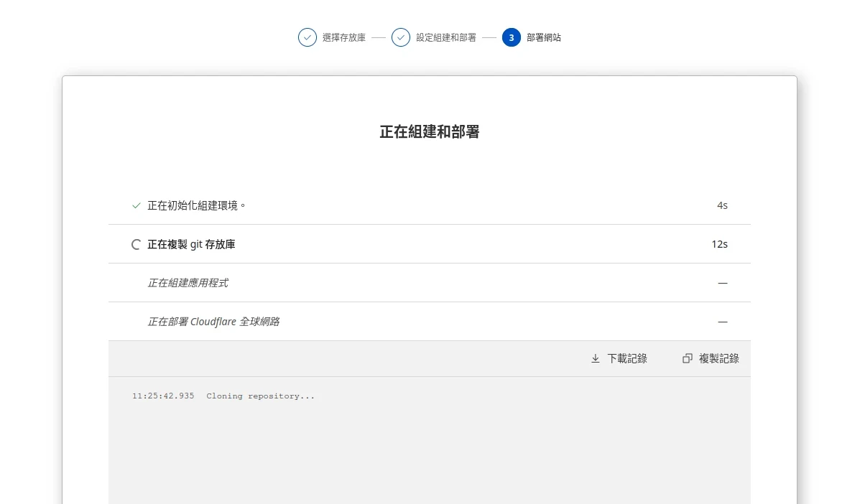The width and height of the screenshot is (860, 504).
Task: Click the 11:25:42.935 log timestamp
Action: coord(163,396)
